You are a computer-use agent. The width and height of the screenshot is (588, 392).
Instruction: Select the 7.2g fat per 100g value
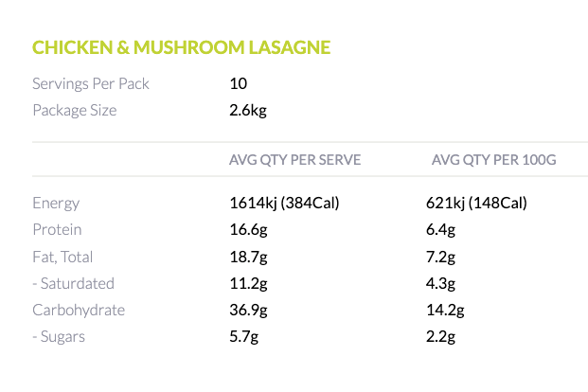[x=442, y=256]
